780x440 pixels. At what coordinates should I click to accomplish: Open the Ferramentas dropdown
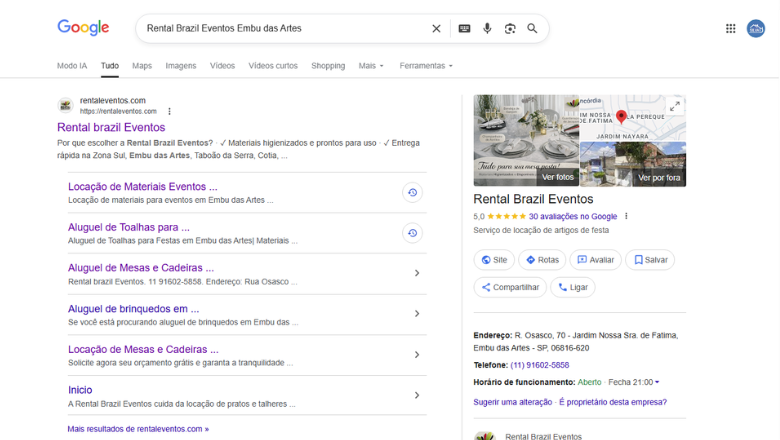(426, 66)
